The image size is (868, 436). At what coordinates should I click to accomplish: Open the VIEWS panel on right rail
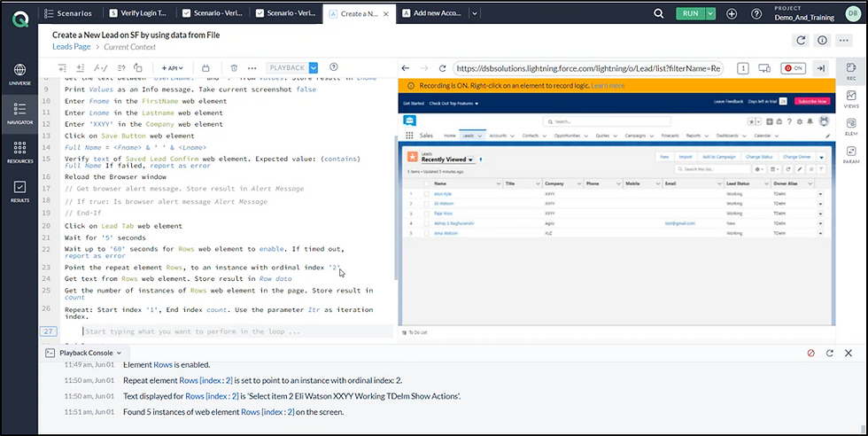click(x=851, y=99)
